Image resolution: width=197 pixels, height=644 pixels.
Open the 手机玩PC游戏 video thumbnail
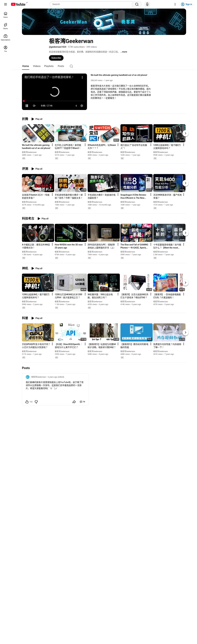click(71, 133)
